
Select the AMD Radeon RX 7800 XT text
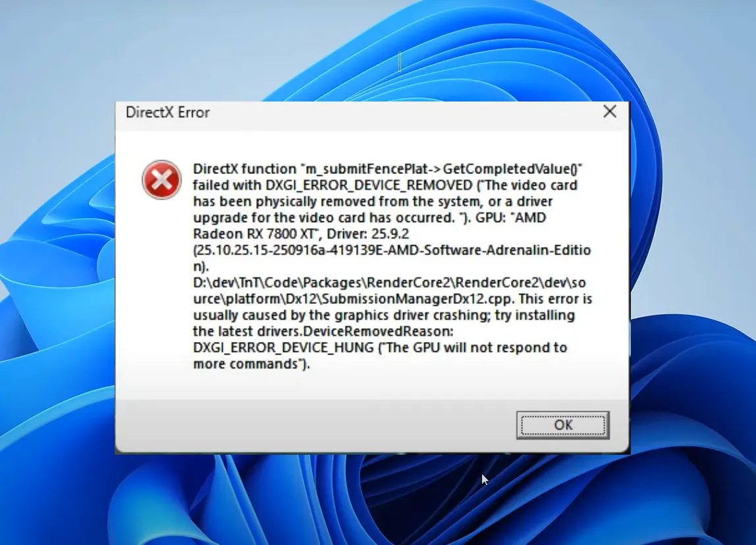click(x=369, y=226)
